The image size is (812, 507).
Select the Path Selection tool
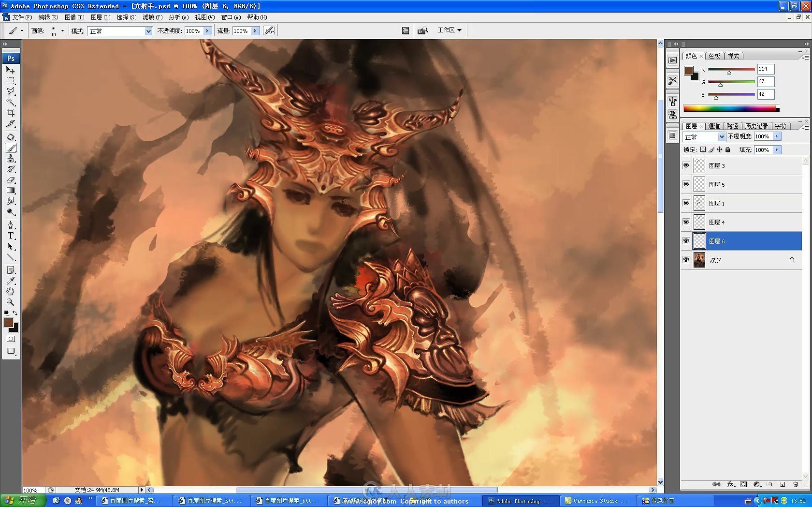click(x=11, y=246)
